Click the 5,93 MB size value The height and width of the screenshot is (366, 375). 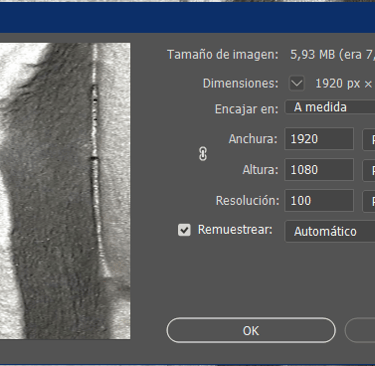[312, 55]
